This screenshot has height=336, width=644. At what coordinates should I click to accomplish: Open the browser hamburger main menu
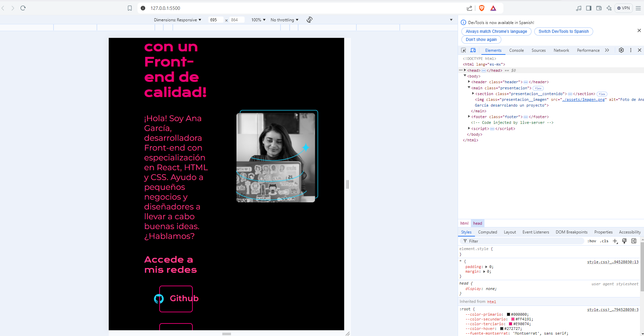pyautogui.click(x=638, y=8)
